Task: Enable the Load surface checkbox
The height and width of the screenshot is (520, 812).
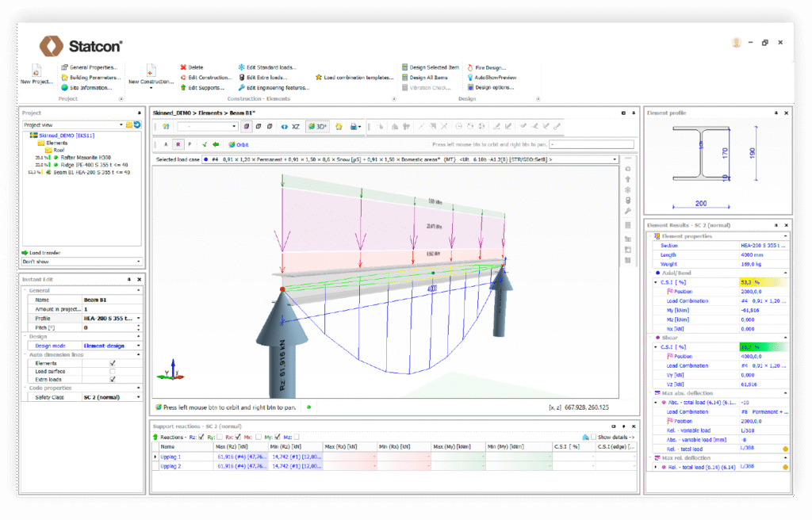Action: [112, 371]
